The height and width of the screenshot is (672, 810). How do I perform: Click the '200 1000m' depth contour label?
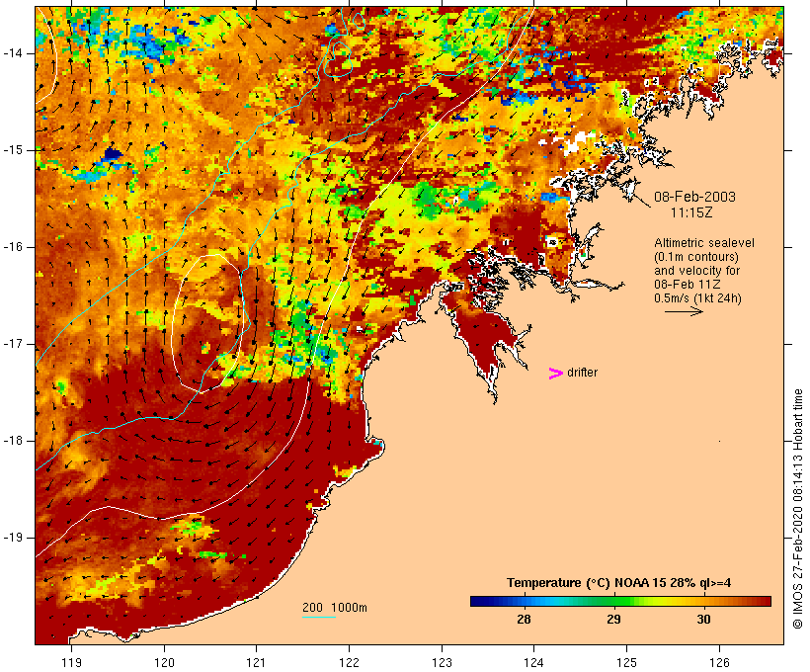(x=335, y=608)
